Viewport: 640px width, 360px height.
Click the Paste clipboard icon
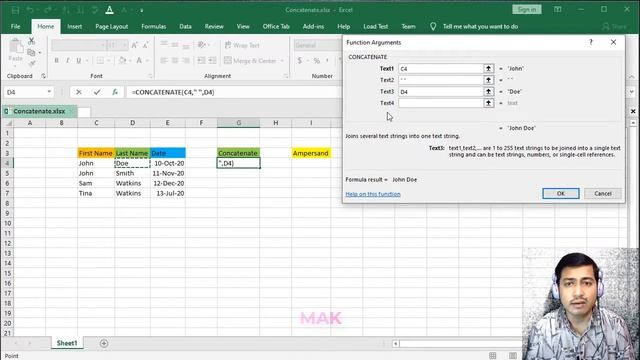tap(16, 46)
